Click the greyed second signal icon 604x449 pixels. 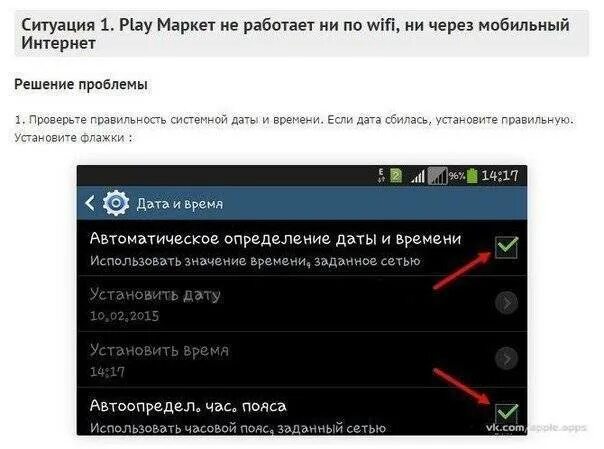tap(438, 176)
